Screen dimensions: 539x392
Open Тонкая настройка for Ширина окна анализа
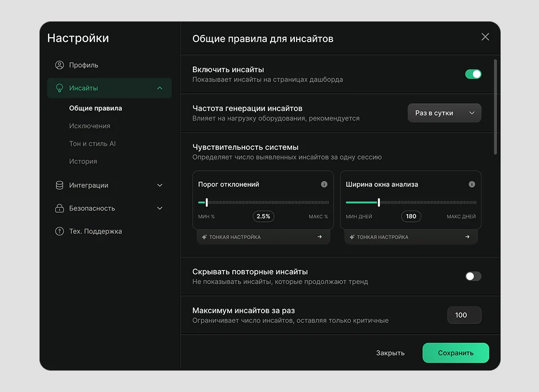(411, 237)
